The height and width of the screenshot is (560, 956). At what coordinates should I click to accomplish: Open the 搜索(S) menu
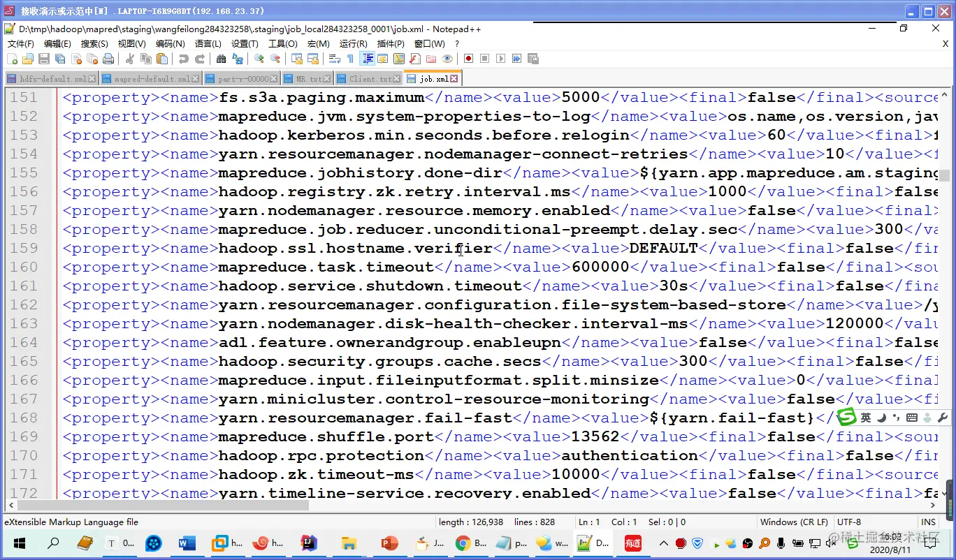(x=94, y=44)
